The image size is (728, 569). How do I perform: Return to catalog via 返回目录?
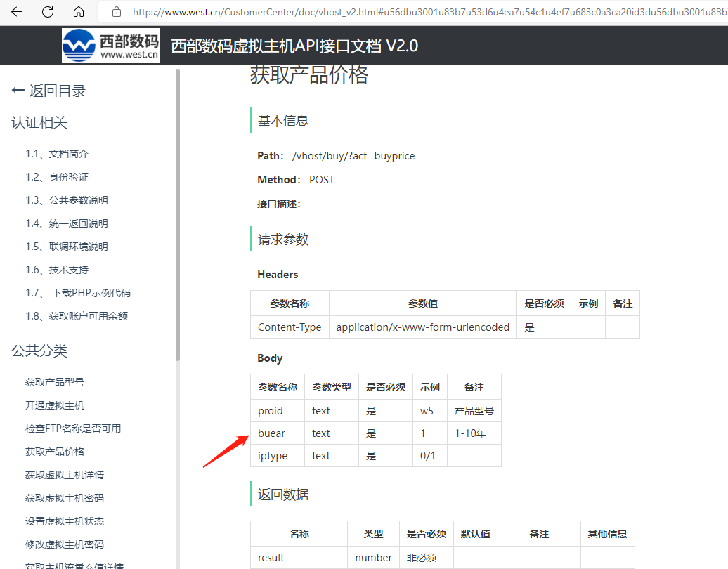(x=49, y=91)
